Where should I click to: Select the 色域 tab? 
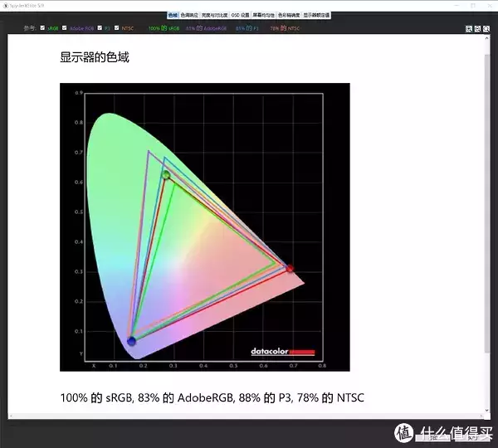pyautogui.click(x=173, y=15)
